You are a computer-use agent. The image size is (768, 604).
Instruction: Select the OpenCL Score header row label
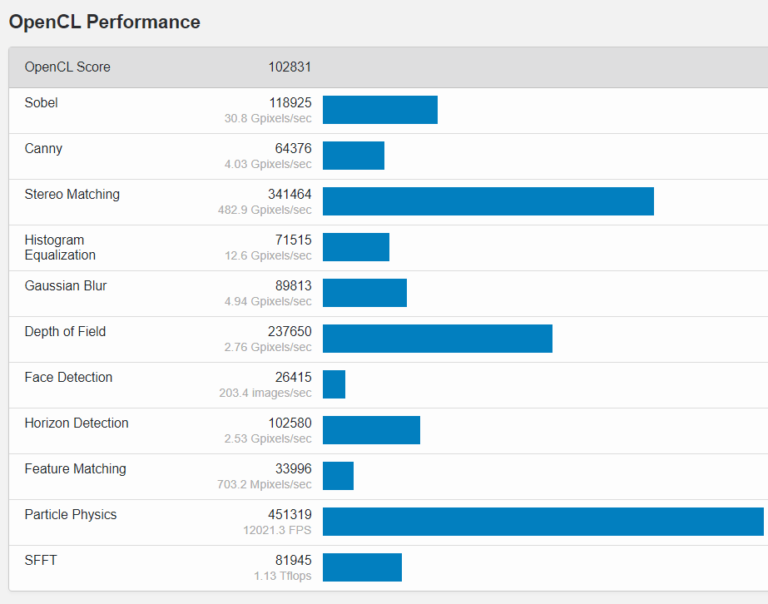pyautogui.click(x=67, y=67)
